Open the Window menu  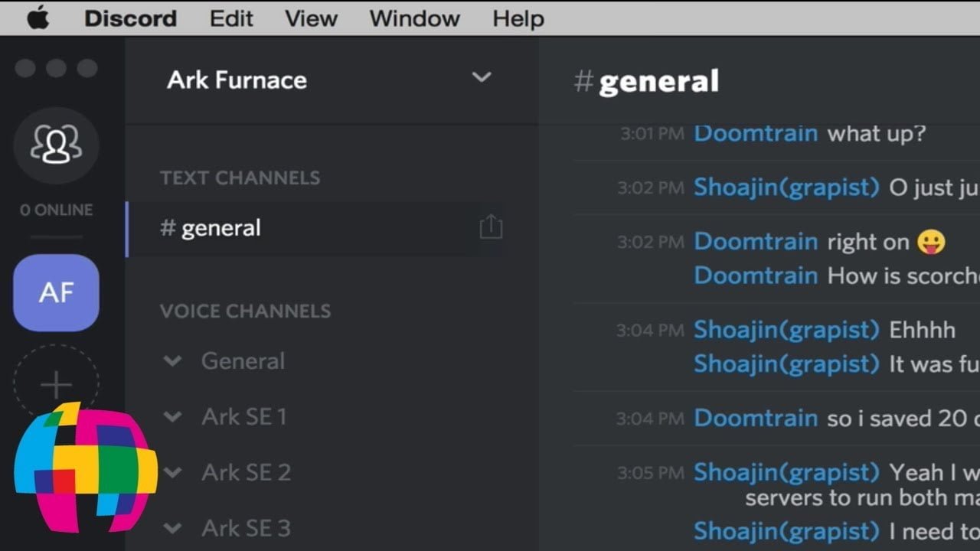[x=413, y=18]
